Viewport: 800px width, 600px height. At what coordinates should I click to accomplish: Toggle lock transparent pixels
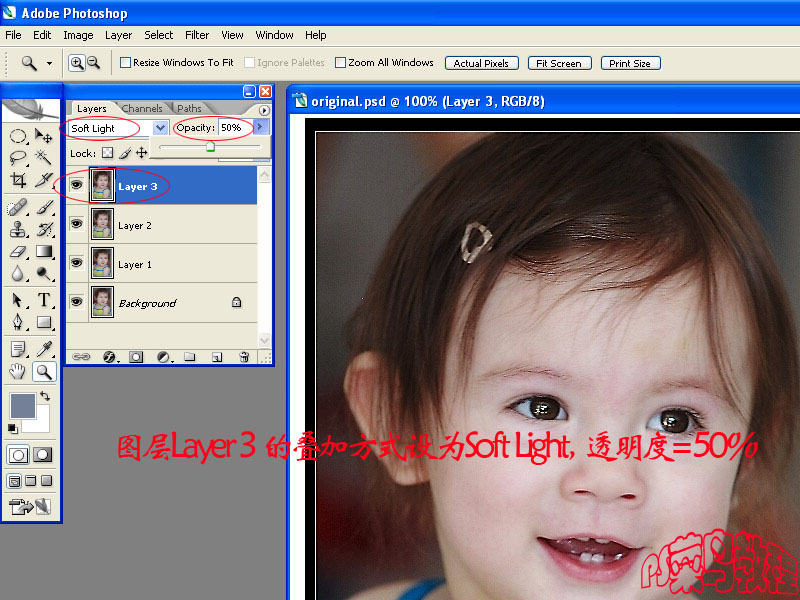click(107, 153)
